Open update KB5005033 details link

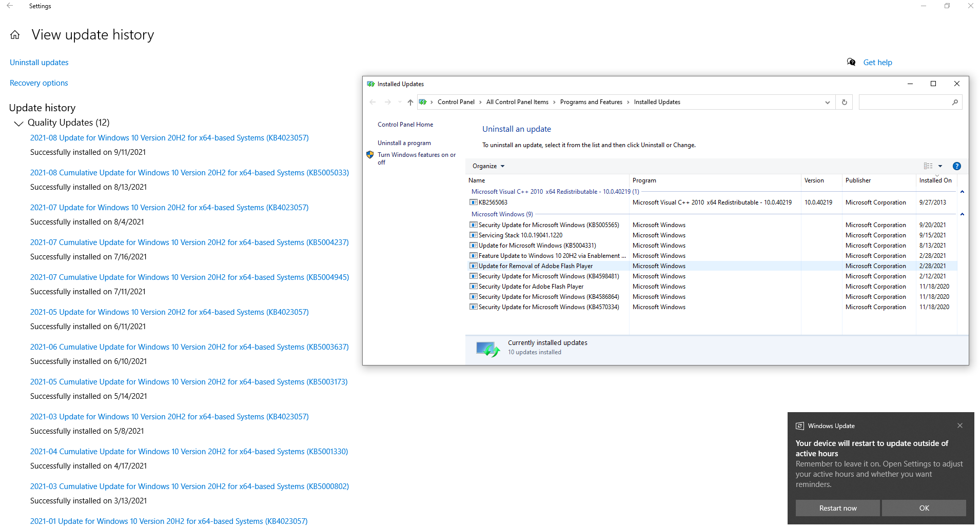[x=189, y=172]
